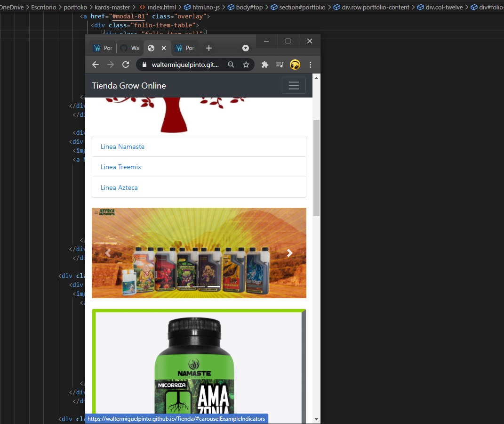
Task: Go back to the previous page in Chrome
Action: (96, 65)
